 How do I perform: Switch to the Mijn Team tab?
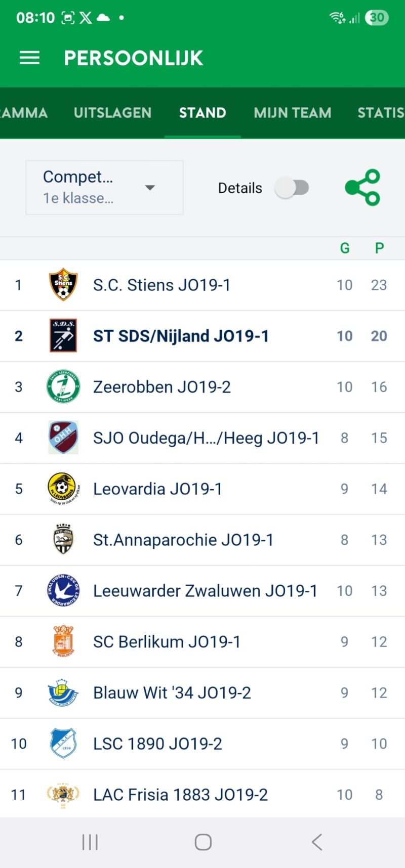point(293,112)
